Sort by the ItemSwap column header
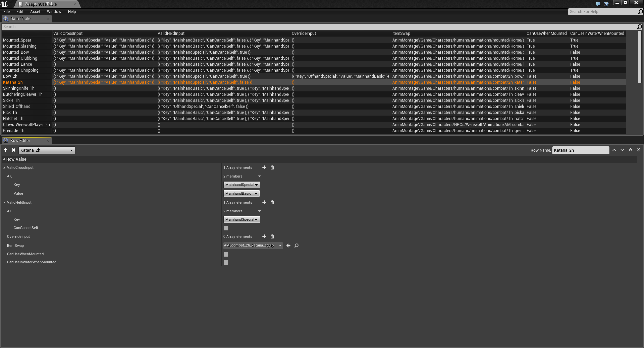This screenshot has height=348, width=644. [401, 33]
